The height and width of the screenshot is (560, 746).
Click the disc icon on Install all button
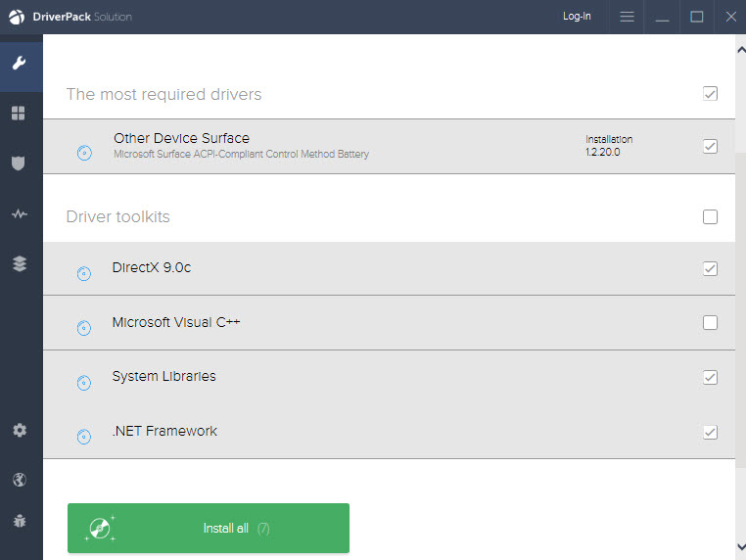(x=100, y=528)
